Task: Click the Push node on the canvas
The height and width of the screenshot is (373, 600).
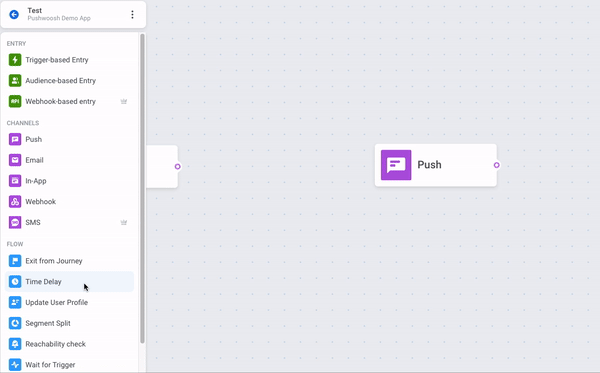Action: pyautogui.click(x=435, y=165)
